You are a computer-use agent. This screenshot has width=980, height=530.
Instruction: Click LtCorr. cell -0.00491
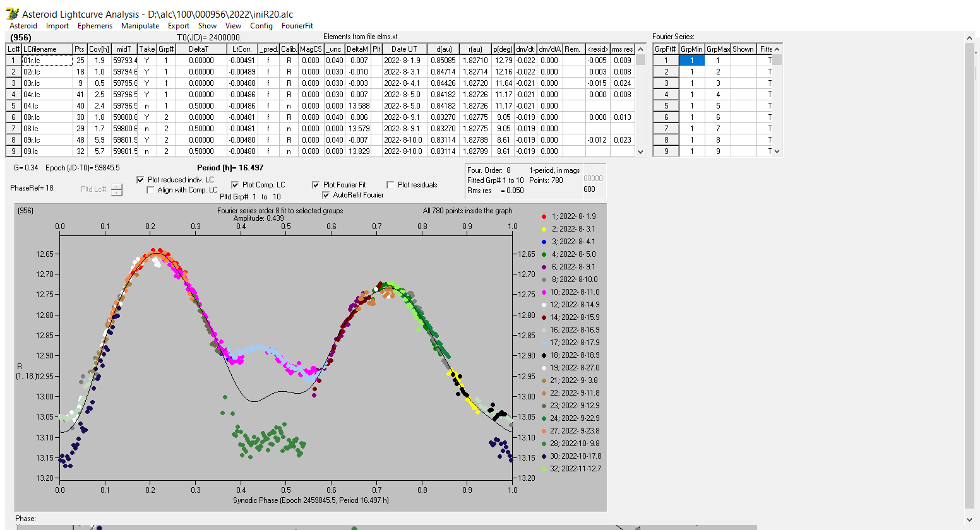(x=242, y=61)
